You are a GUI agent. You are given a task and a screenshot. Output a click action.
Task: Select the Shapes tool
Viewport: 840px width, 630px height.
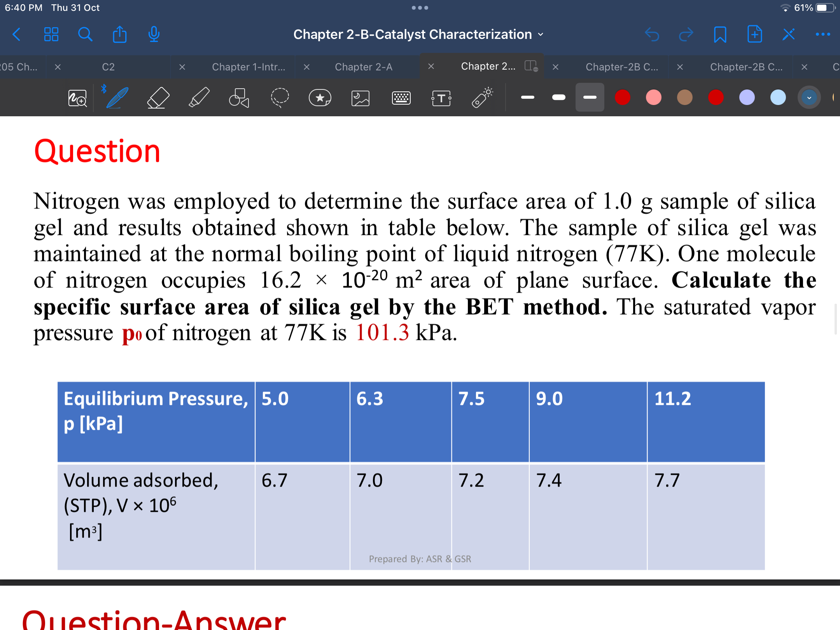[x=239, y=98]
